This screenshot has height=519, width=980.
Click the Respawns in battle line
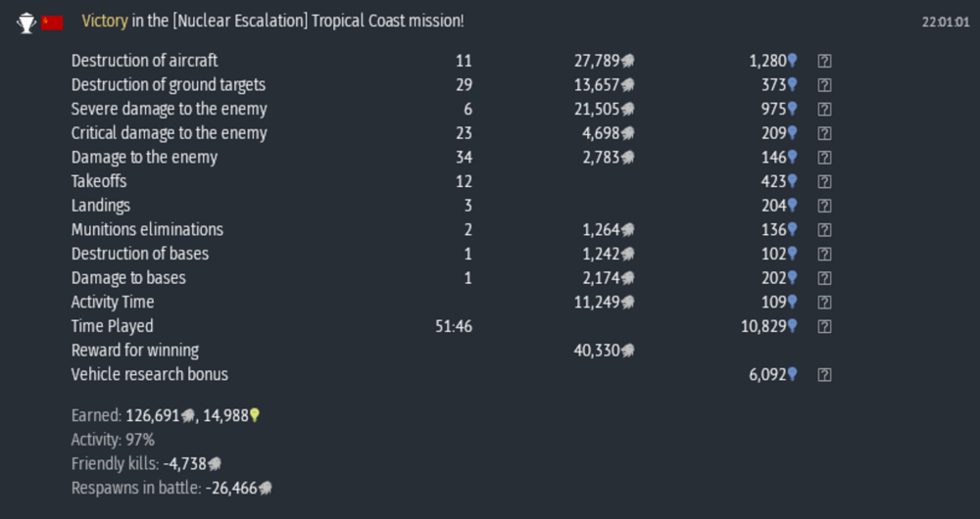tap(171, 488)
